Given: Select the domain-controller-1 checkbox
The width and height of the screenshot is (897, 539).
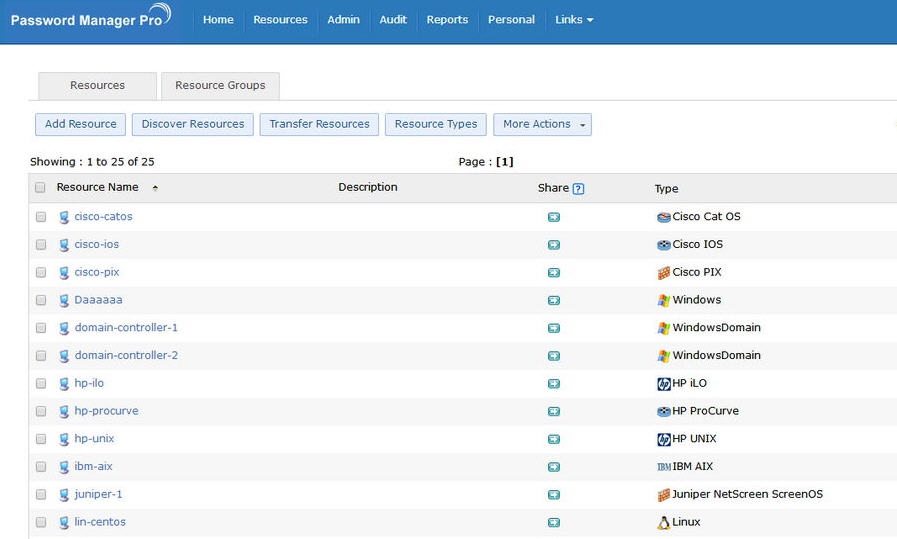Looking at the screenshot, I should [x=41, y=328].
